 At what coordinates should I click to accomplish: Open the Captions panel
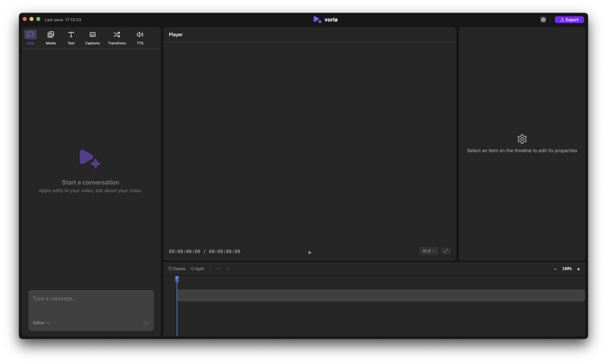click(x=92, y=38)
